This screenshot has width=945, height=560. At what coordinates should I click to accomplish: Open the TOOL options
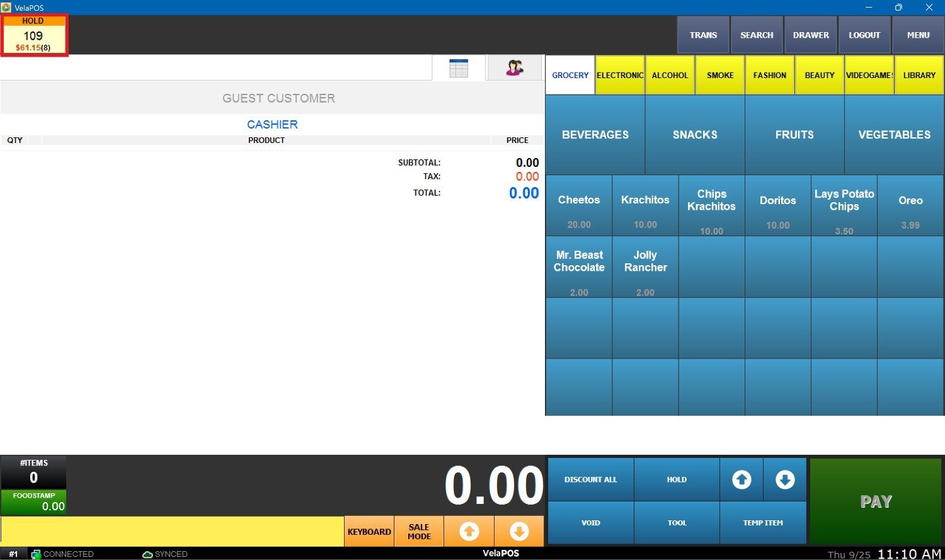(x=677, y=523)
